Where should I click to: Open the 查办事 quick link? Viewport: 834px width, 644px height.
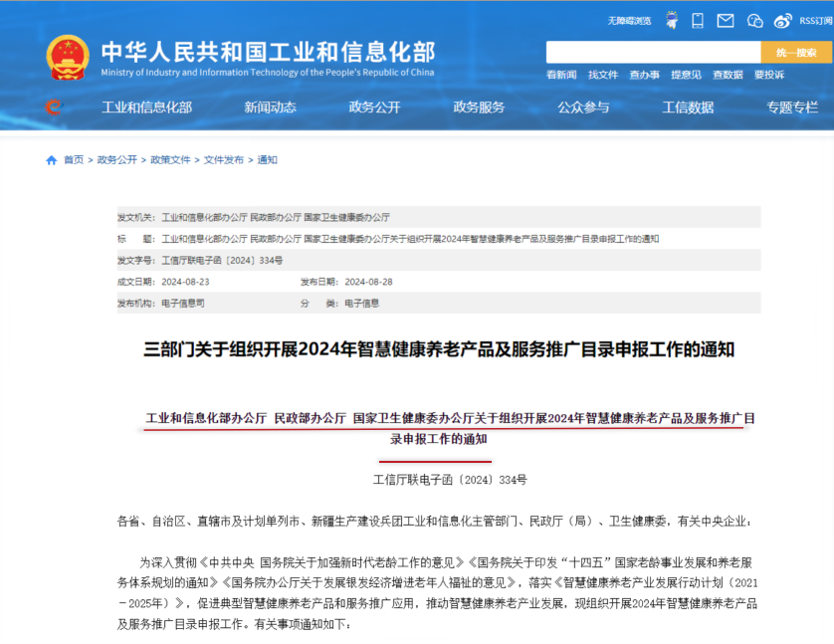click(645, 75)
